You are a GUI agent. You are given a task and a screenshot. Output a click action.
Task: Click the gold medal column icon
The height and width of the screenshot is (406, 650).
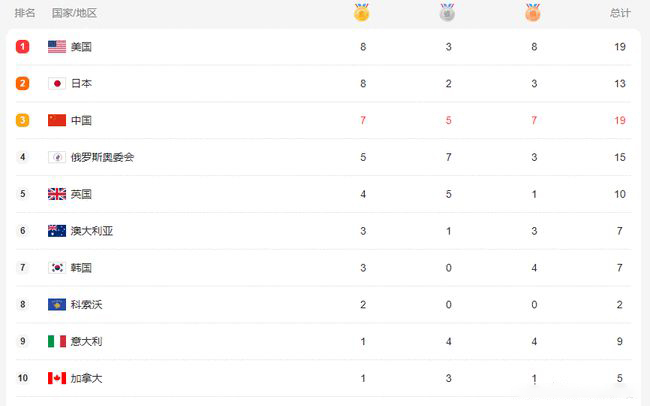361,12
